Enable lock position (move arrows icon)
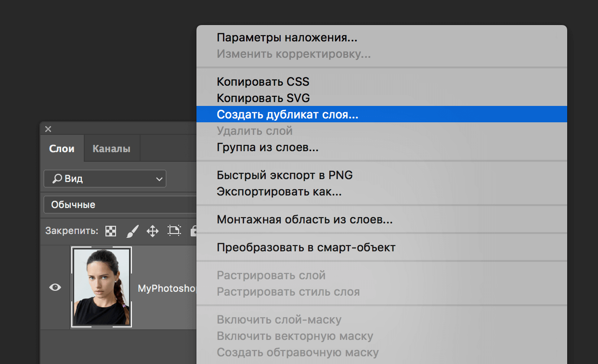This screenshot has width=598, height=364. point(153,231)
